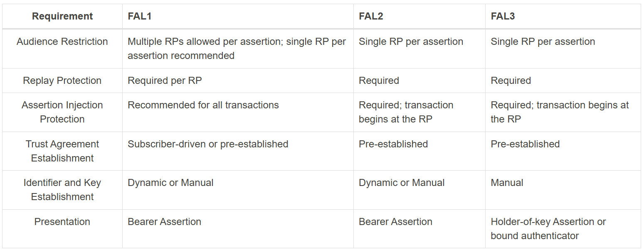Click the Requirement column header
644x252 pixels.
[62, 16]
